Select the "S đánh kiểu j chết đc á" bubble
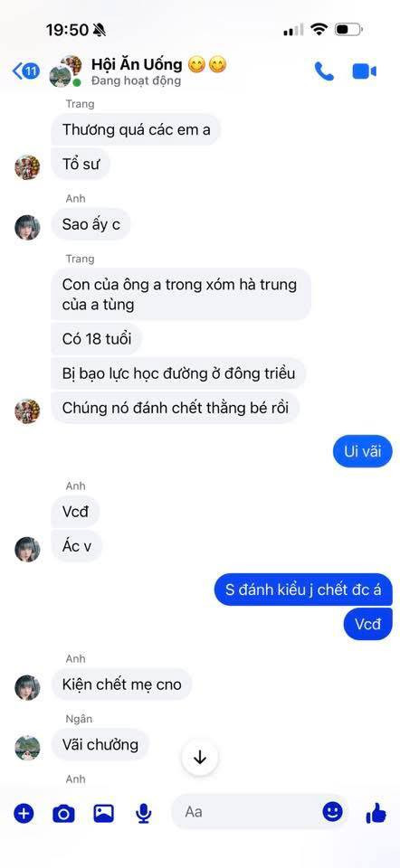The image size is (400, 868). coord(303,590)
